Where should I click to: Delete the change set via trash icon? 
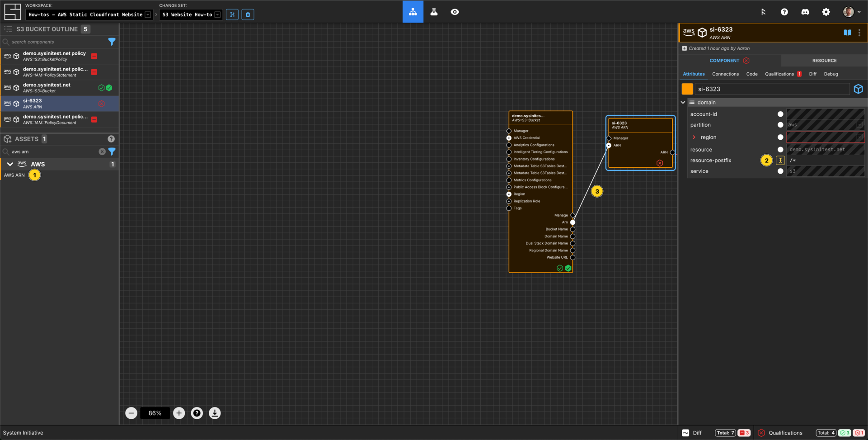point(248,14)
